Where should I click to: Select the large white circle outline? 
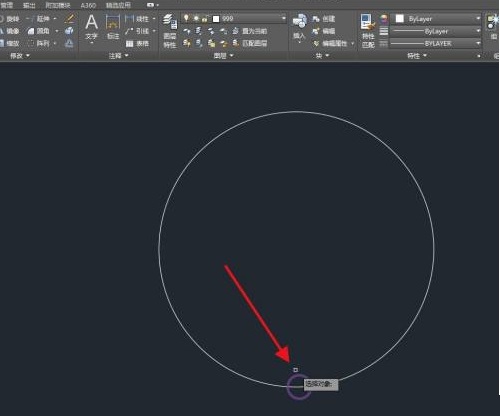(x=296, y=112)
